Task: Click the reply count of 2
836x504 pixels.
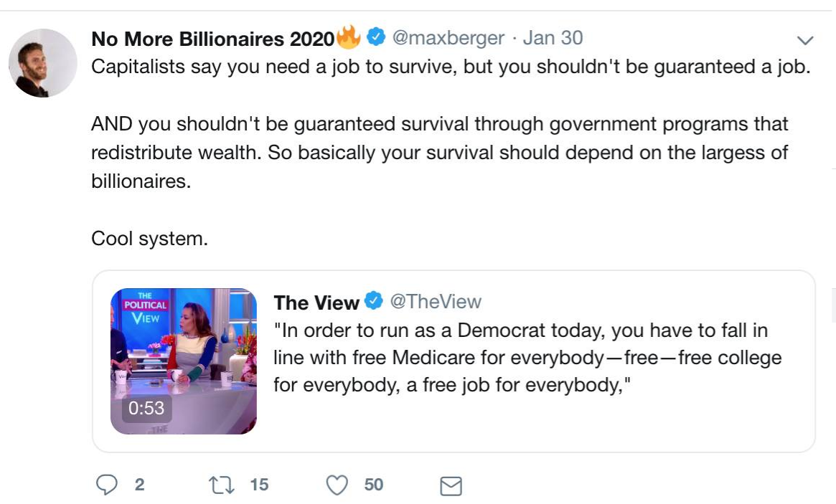Action: (139, 485)
